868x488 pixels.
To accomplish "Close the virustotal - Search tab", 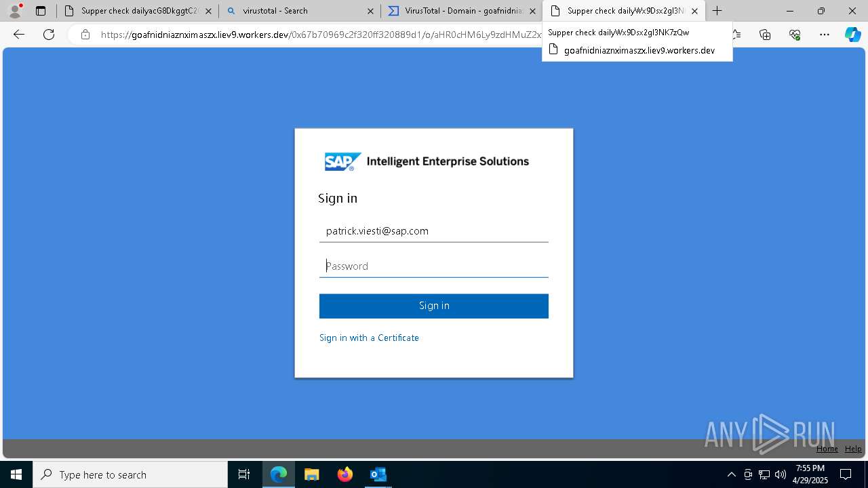I will (x=370, y=11).
